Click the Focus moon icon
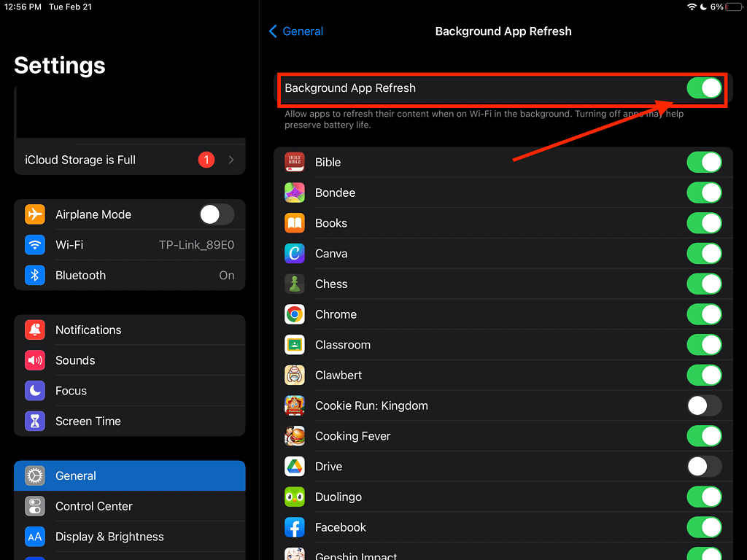747x560 pixels. (35, 391)
